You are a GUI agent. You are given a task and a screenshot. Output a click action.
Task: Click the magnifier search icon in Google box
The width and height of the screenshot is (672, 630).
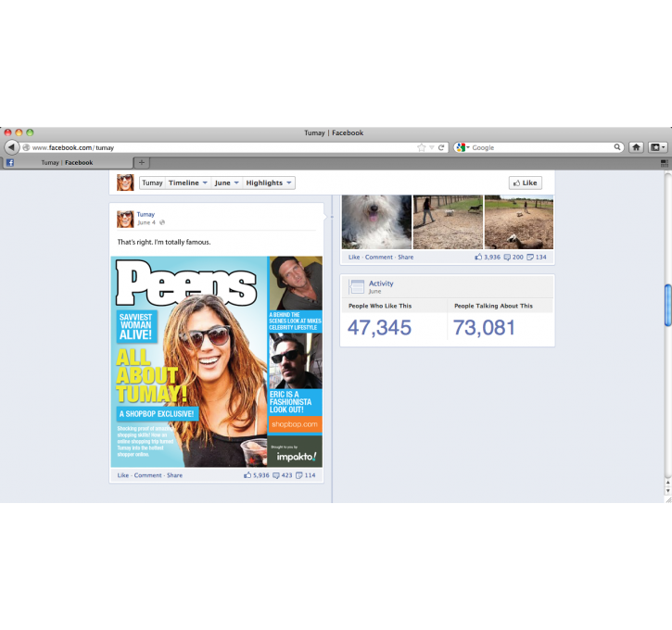(616, 147)
